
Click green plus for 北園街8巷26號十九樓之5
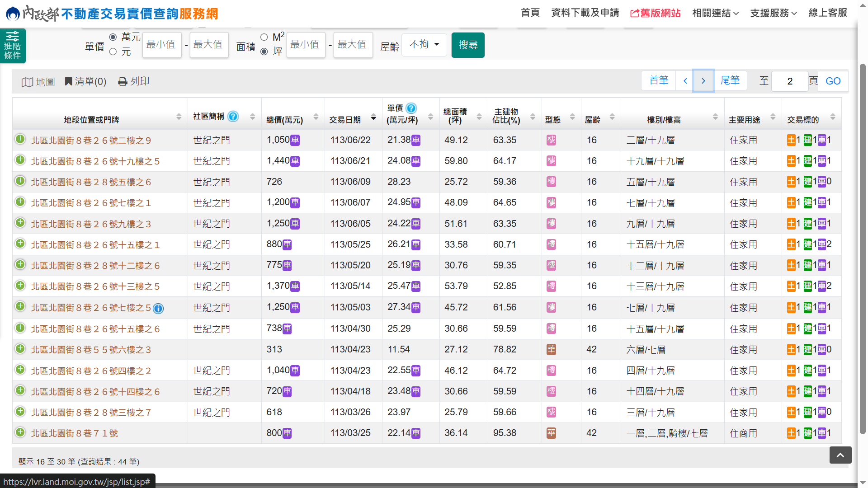20,160
